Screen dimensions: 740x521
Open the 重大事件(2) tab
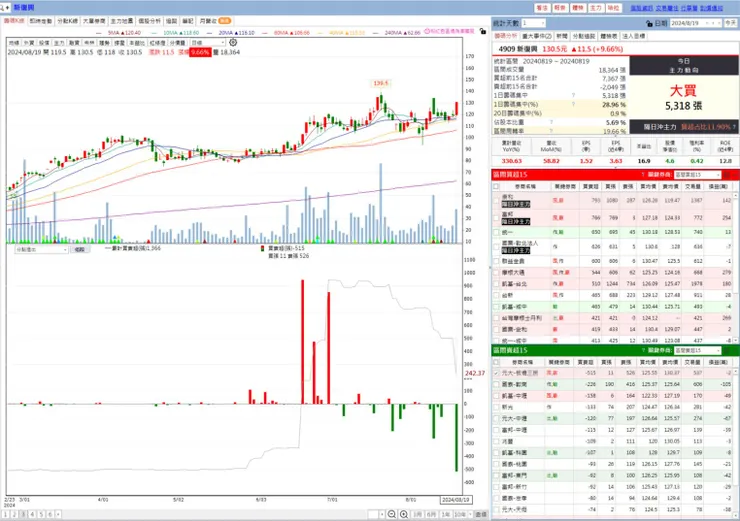(537, 36)
